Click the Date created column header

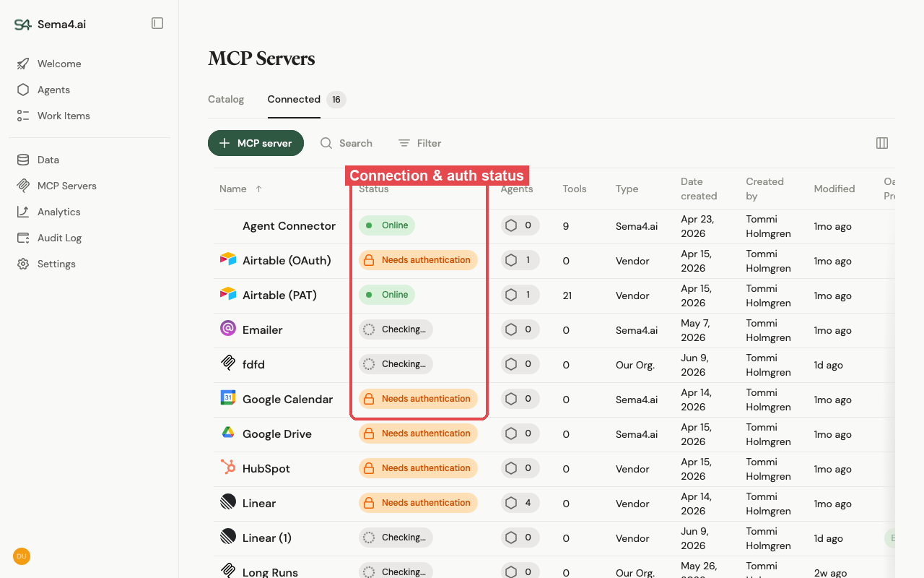(x=699, y=189)
